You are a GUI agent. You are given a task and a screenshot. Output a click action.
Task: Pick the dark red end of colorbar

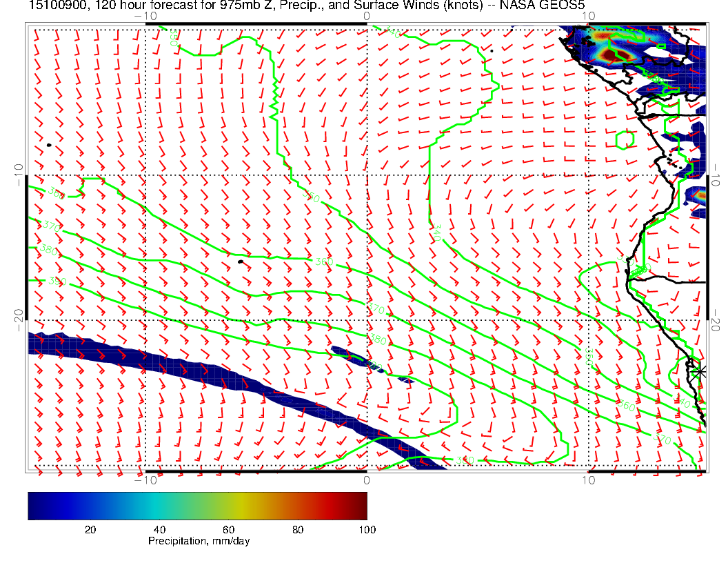pos(362,506)
